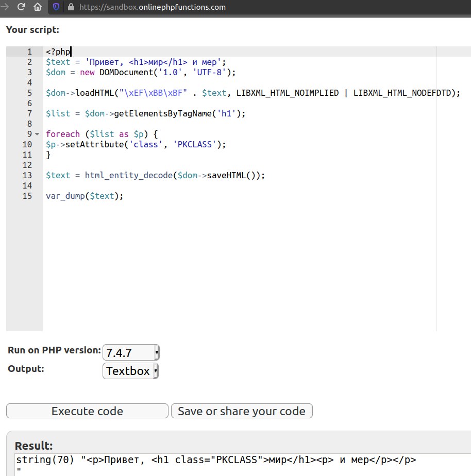Viewport: 471px width, 476px height.
Task: Click the html_entity_decode saveHTML line
Action: click(x=155, y=175)
